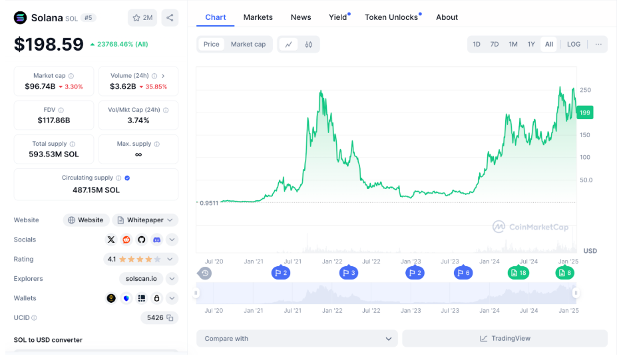The height and width of the screenshot is (364, 621).
Task: Click the share icon next to Solana
Action: click(170, 18)
